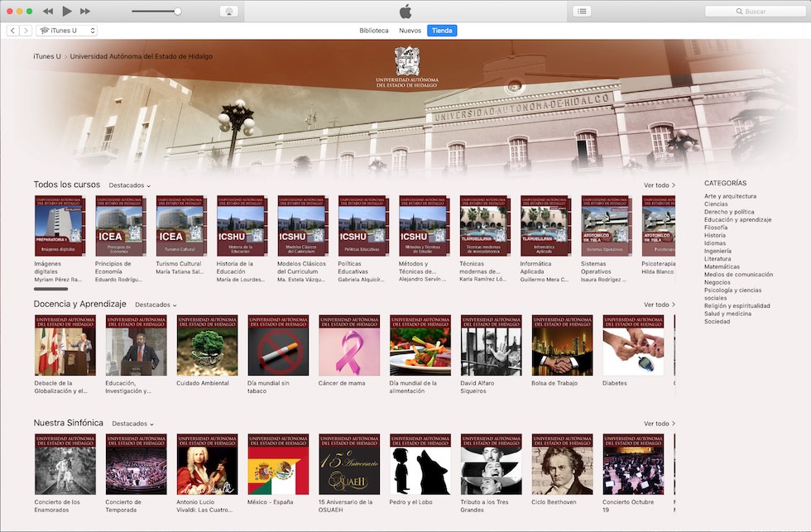This screenshot has height=532, width=811.
Task: Click the fast-forward (next) button
Action: [85, 11]
